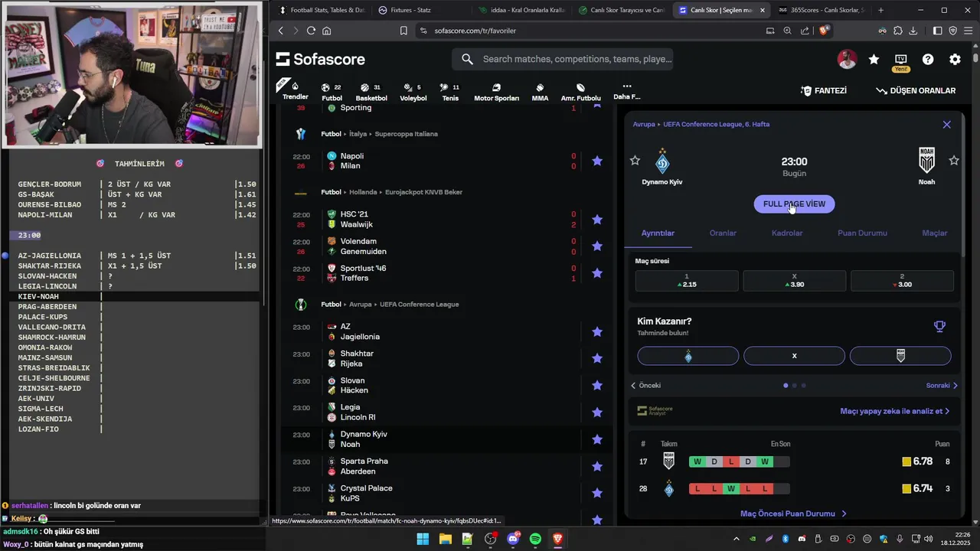Select the Voleybol sport filter
The image size is (980, 551).
coord(413,92)
